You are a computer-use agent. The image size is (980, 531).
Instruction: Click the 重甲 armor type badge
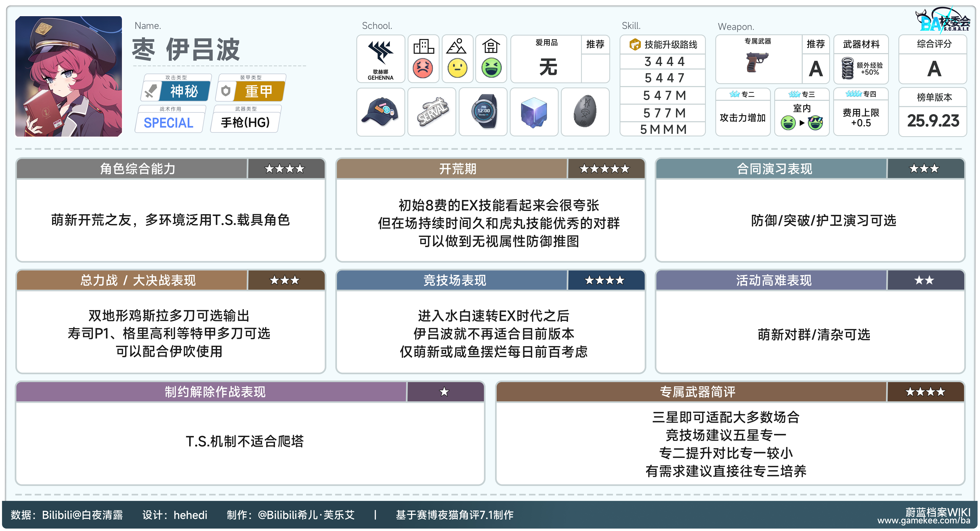coord(259,91)
